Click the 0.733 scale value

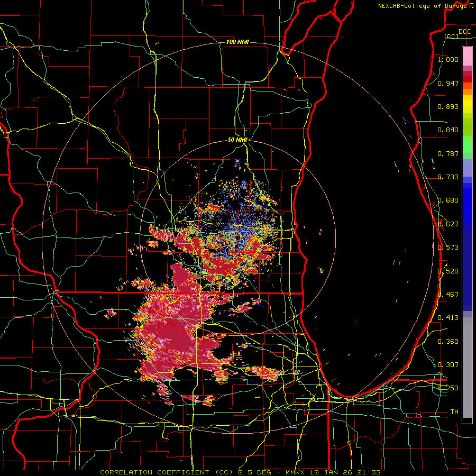tap(448, 177)
